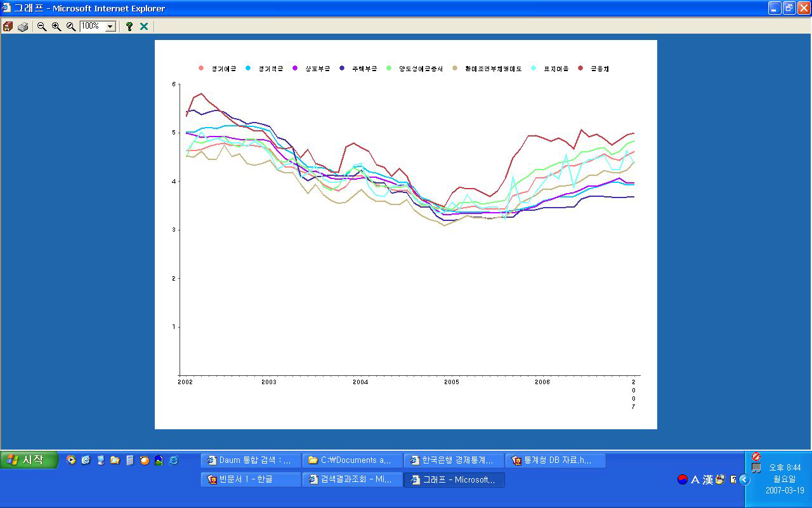Click the taskbar clock 오후 8:44
812x508 pixels.
785,468
